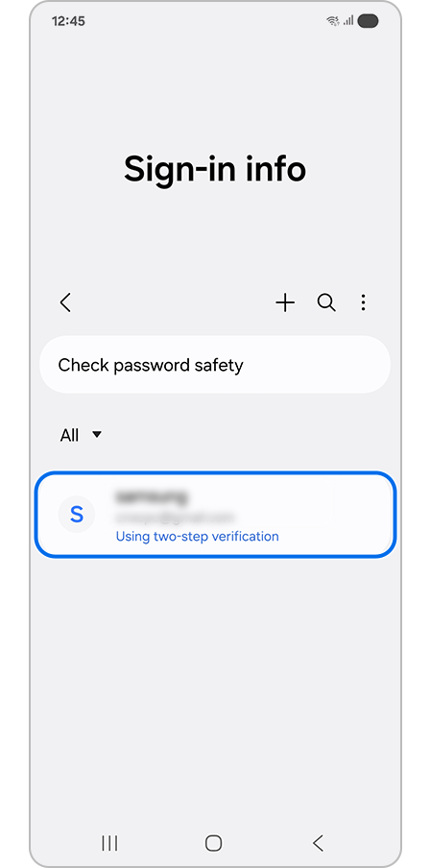Tap the signal strength bars icon
Image resolution: width=430 pixels, height=868 pixels.
click(x=348, y=21)
